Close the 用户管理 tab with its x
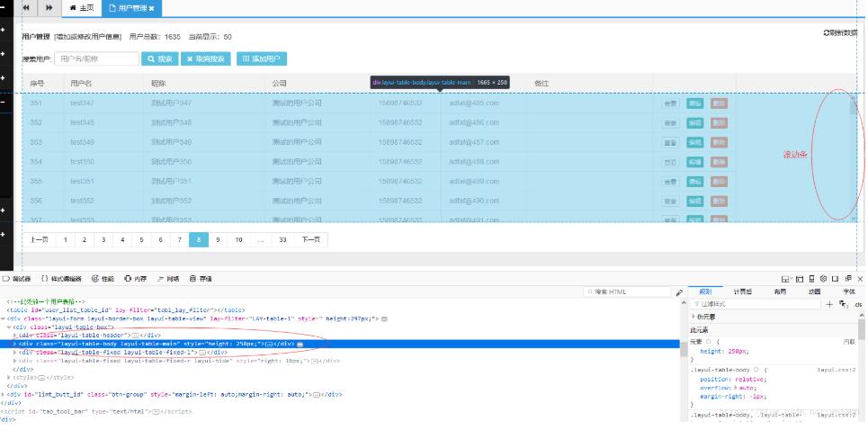Screen dimensions: 868x439 point(152,8)
